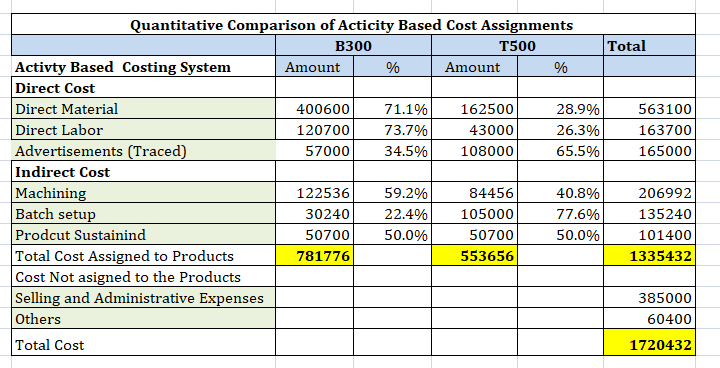The width and height of the screenshot is (720, 368).
Task: Select Direct Labor total 163700
Action: pos(649,130)
